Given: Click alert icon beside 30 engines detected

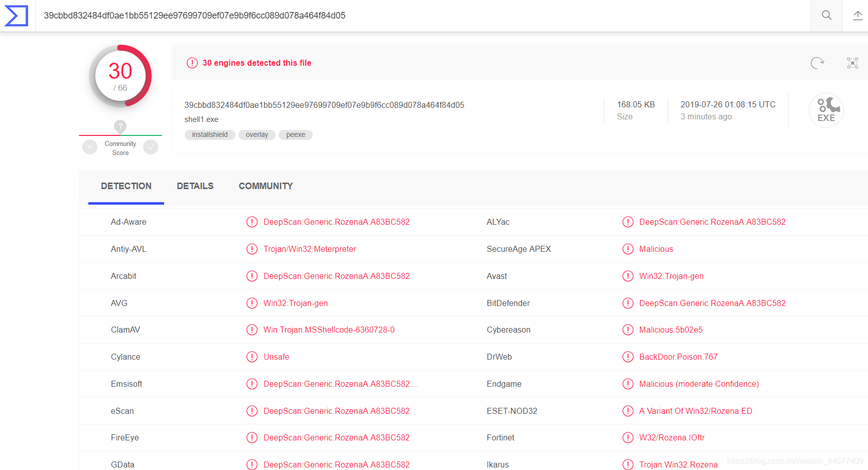Looking at the screenshot, I should (x=192, y=63).
